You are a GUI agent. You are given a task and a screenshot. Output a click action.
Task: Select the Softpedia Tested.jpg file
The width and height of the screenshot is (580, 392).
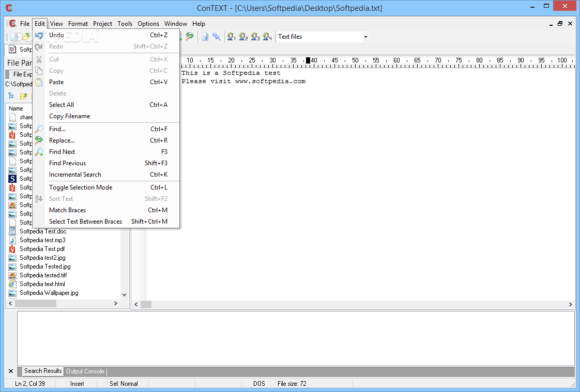[45, 266]
